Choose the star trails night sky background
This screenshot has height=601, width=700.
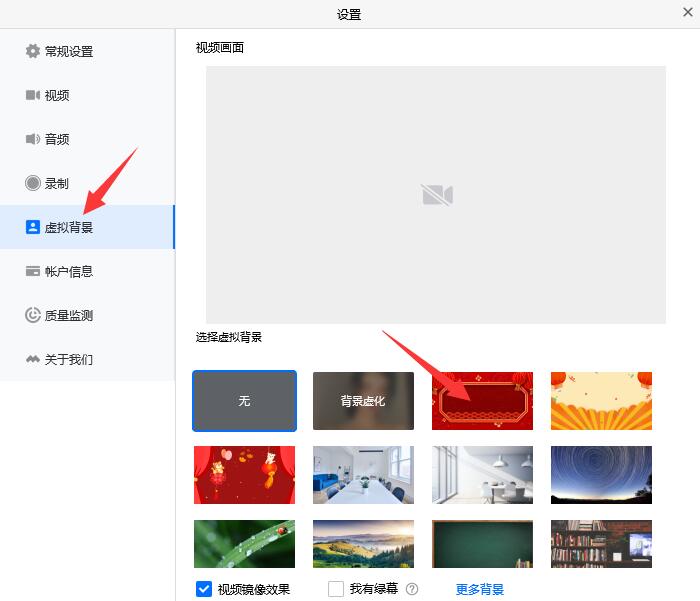(x=601, y=475)
